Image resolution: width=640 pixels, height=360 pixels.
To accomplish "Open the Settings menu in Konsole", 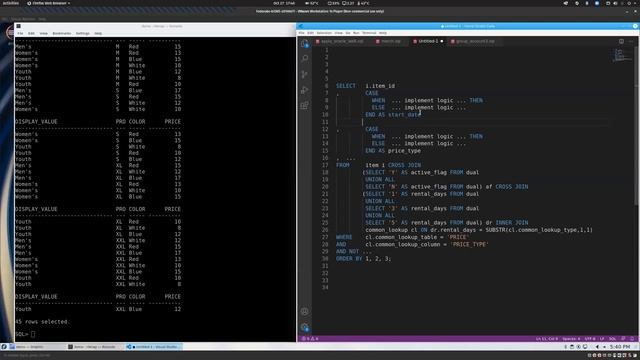I will (x=82, y=33).
